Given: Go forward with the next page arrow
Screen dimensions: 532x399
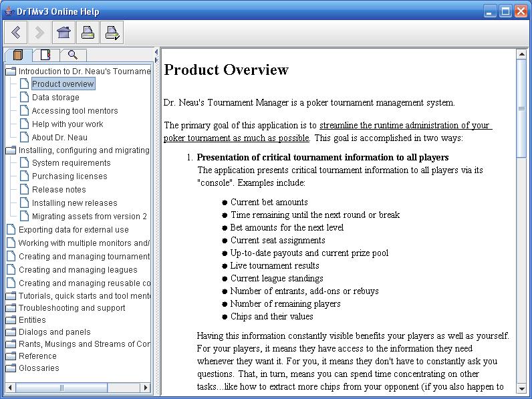Looking at the screenshot, I should point(39,33).
